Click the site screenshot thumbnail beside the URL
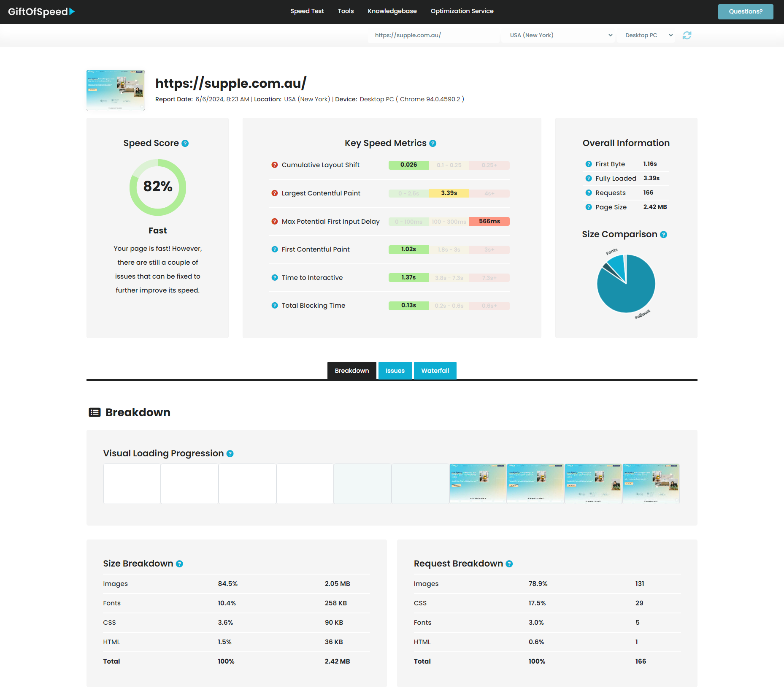The height and width of the screenshot is (694, 784). pyautogui.click(x=116, y=90)
